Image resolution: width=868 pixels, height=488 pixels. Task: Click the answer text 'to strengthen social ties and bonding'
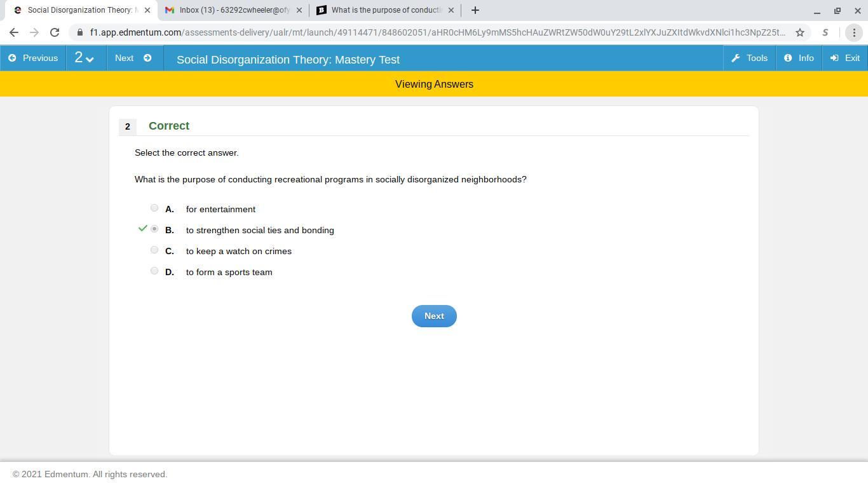260,230
